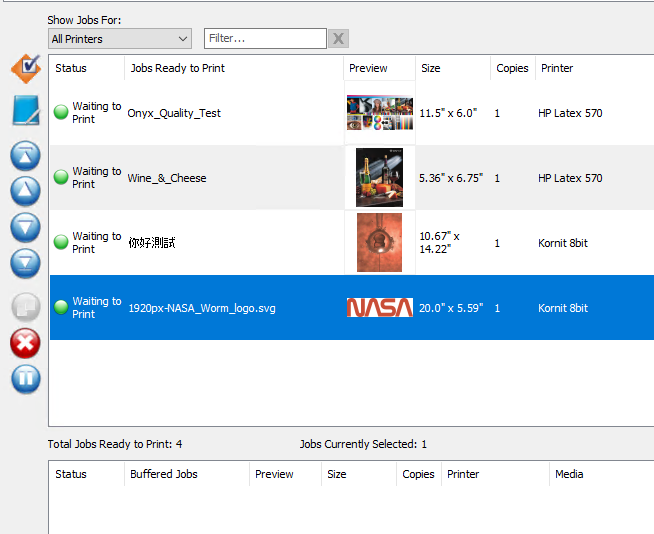Click the NASA logo preview thumbnail

379,308
